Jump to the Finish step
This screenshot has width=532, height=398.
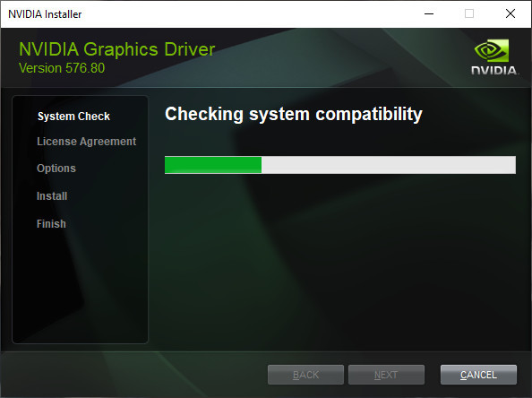51,224
